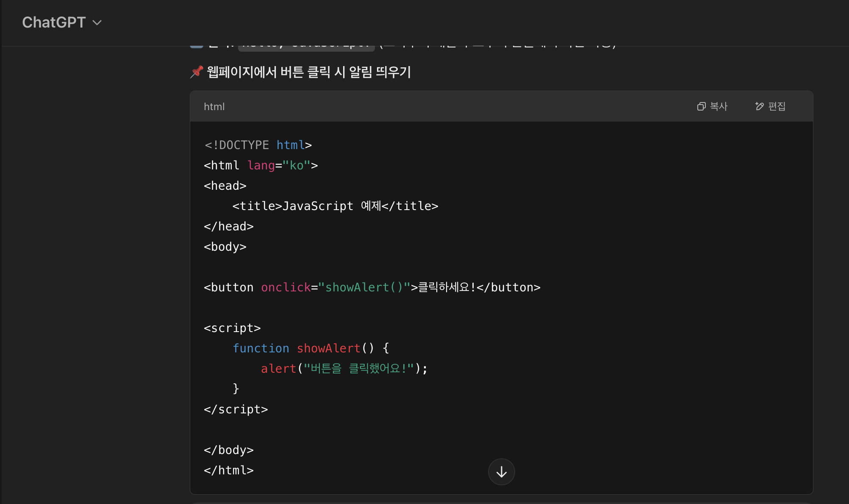Viewport: 849px width, 504px height.
Task: Click the heading about 버튼 클릭 시 알림
Action: point(308,72)
